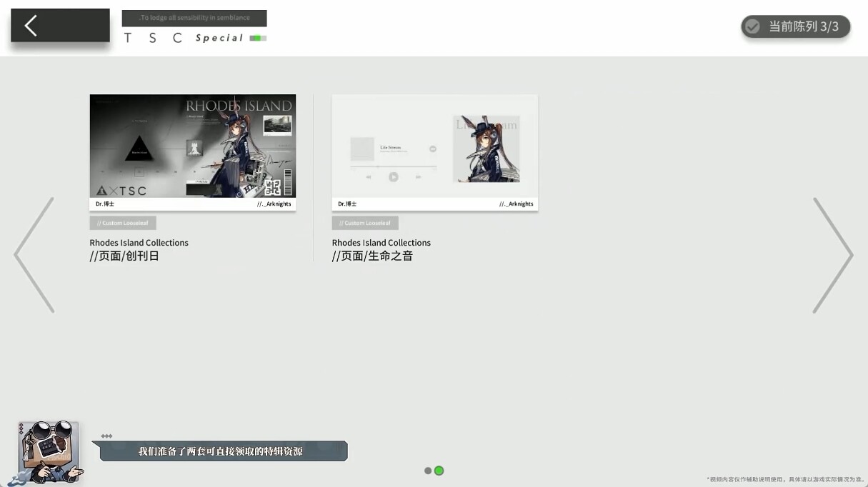This screenshot has width=868, height=487.
Task: Click the album cover in 生命之音 card
Action: click(487, 149)
